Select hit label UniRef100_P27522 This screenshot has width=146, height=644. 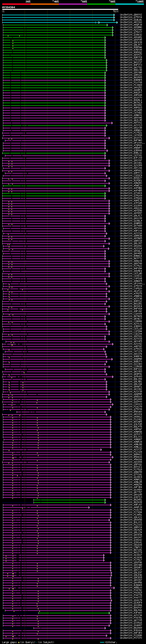[131, 266]
